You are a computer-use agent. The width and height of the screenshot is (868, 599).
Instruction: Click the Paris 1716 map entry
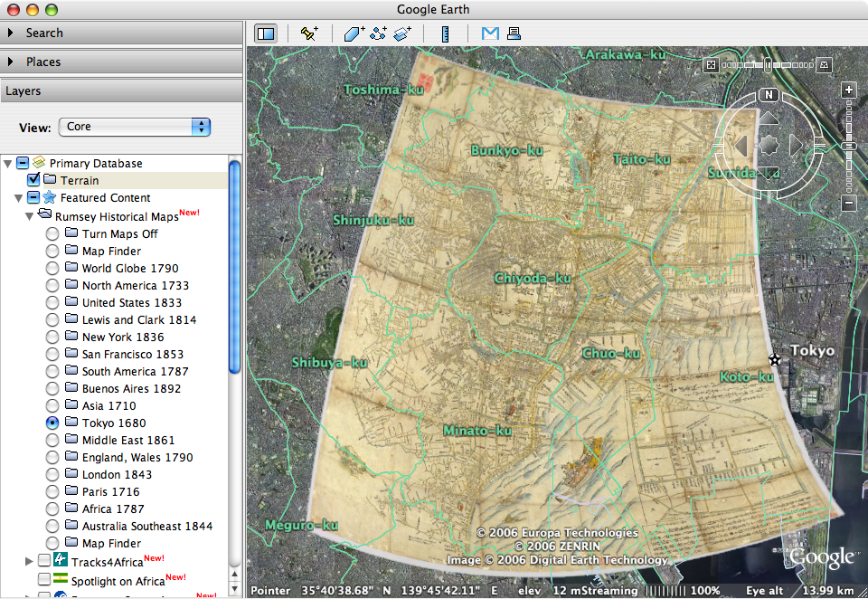[x=110, y=492]
